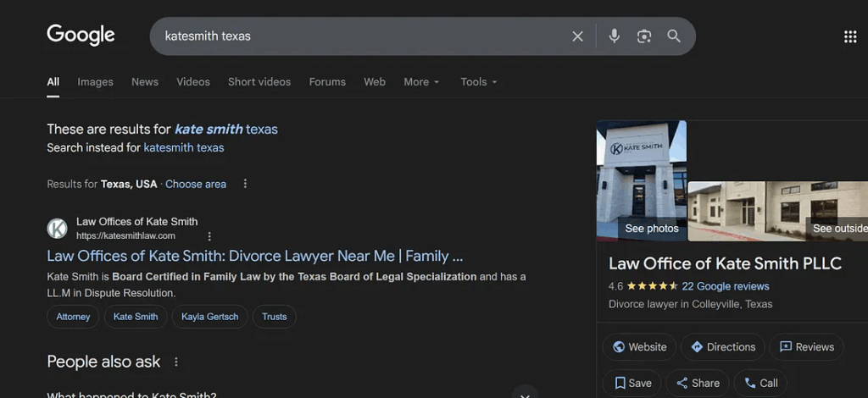Start voice search with microphone

(615, 36)
